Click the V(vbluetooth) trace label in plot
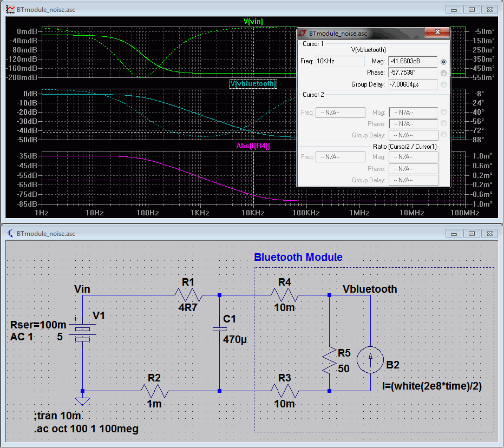504x448 pixels. (253, 84)
